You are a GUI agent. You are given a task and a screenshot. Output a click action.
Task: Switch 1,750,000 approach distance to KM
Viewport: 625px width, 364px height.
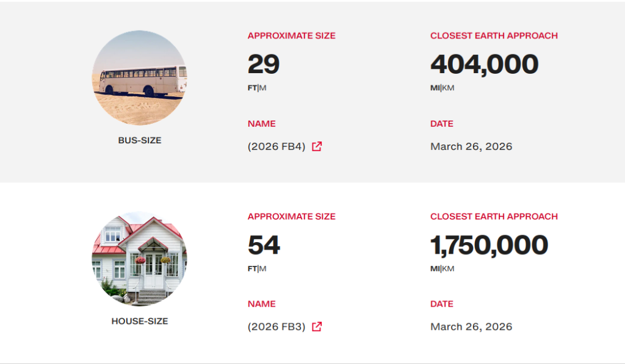[449, 269]
